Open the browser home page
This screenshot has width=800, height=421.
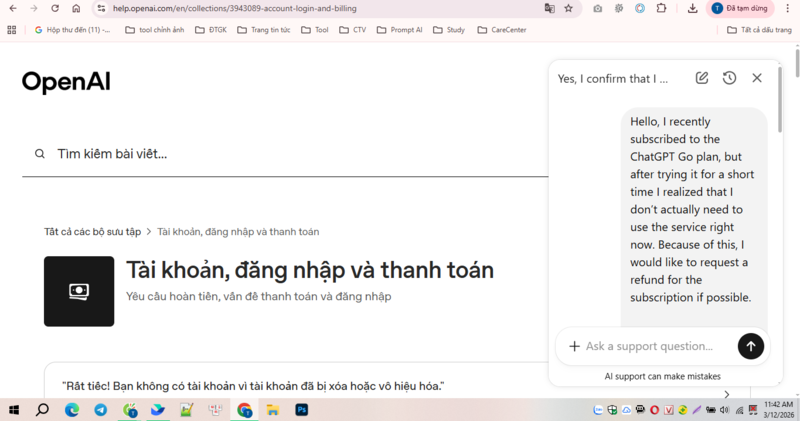pos(76,8)
